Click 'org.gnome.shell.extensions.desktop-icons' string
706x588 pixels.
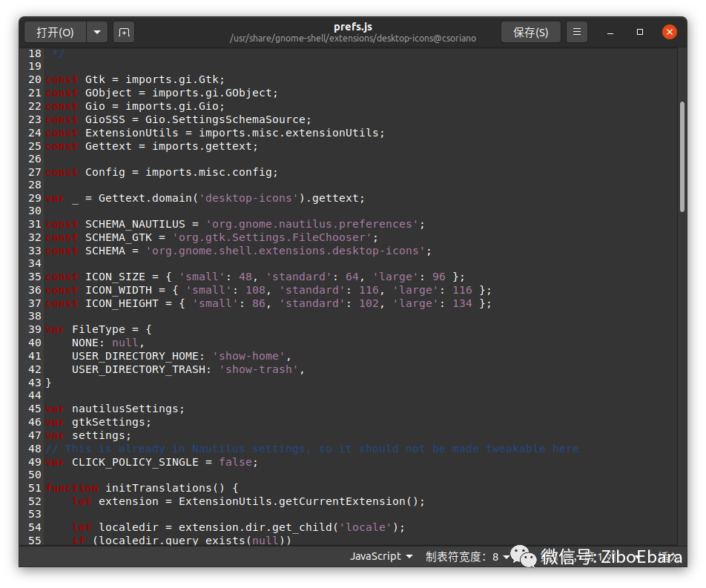click(x=286, y=251)
